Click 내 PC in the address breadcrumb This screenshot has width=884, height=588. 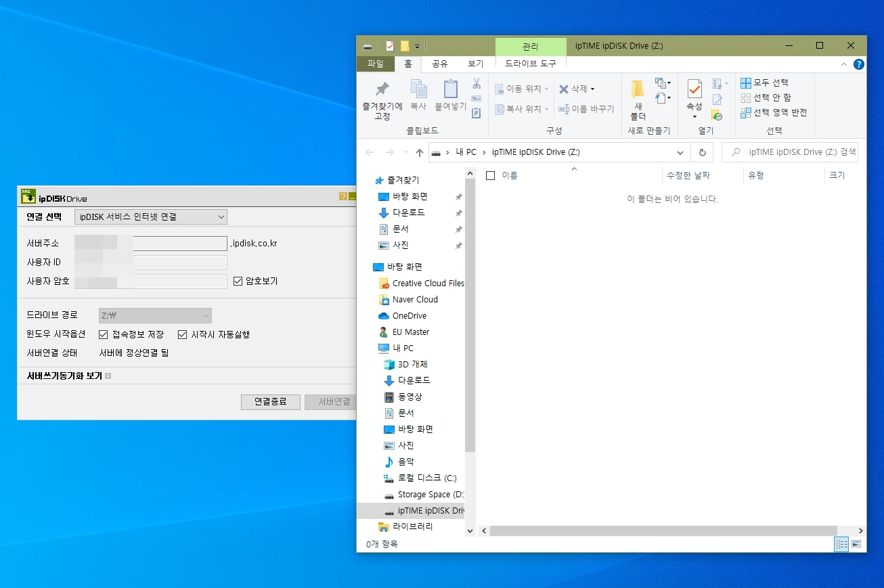tap(466, 152)
